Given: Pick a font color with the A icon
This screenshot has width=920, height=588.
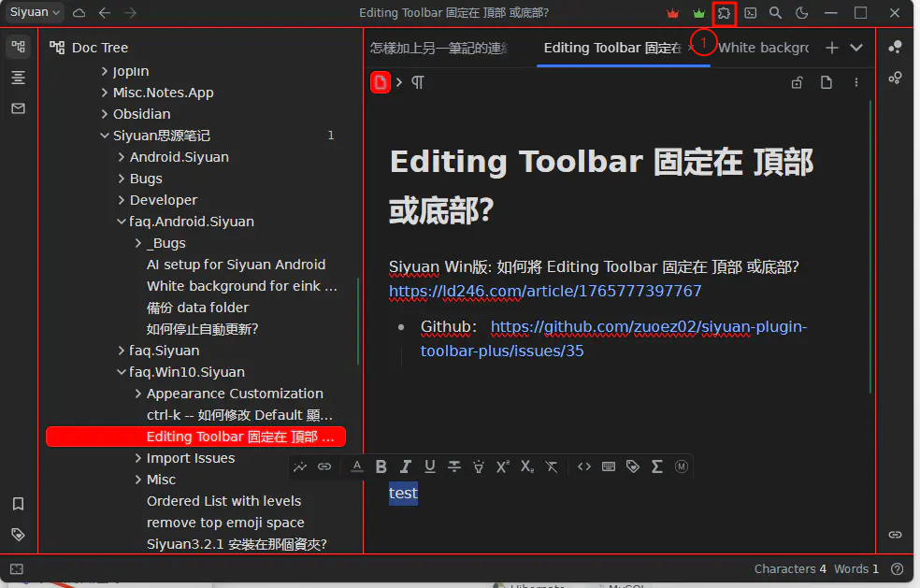Looking at the screenshot, I should pos(356,466).
